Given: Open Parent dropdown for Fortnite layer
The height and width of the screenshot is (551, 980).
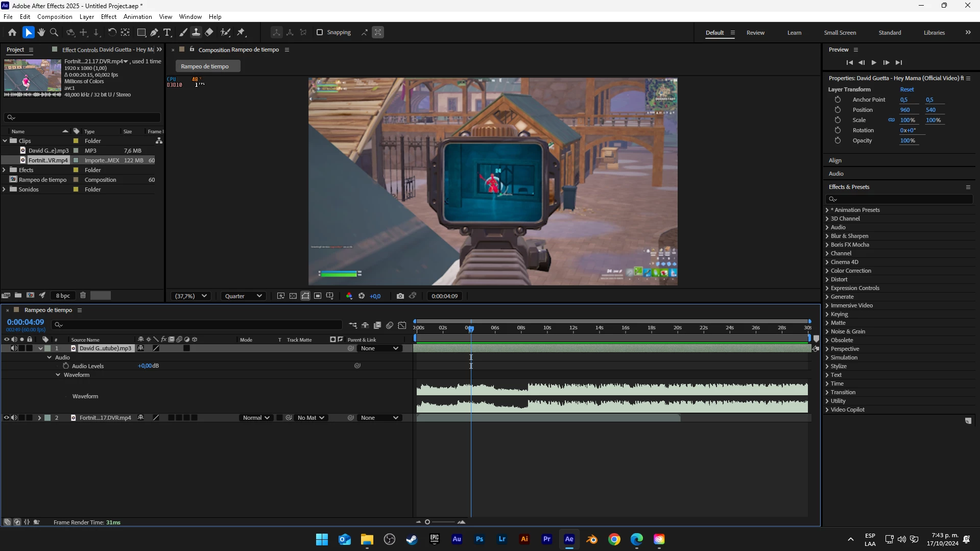Looking at the screenshot, I should pos(379,418).
